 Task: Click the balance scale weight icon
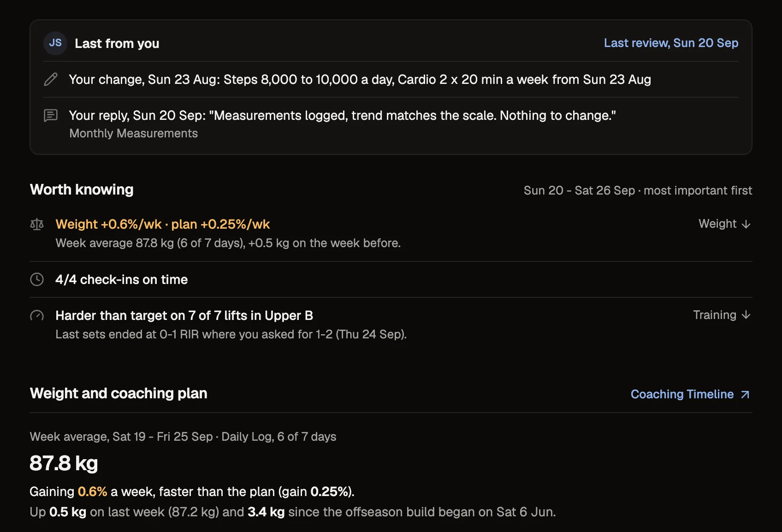37,225
